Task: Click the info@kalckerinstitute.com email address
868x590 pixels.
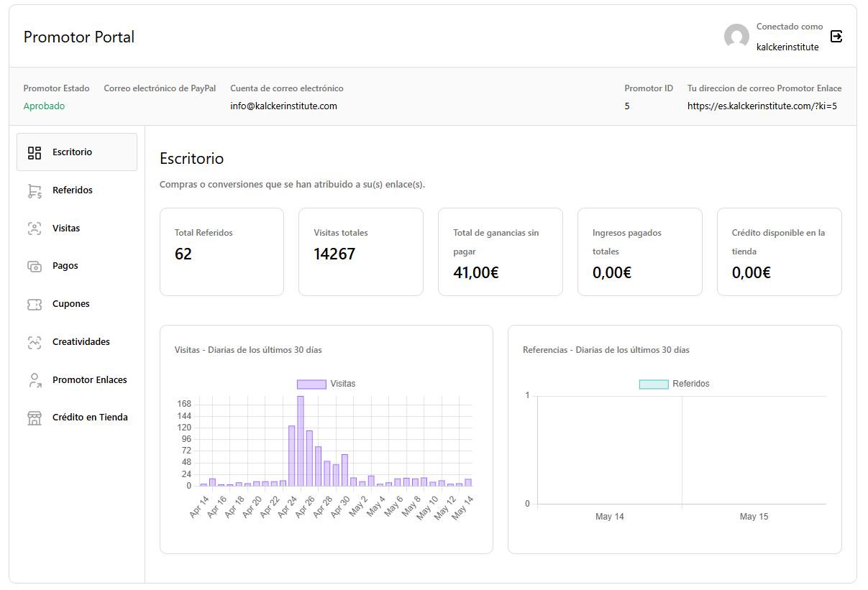Action: click(x=283, y=106)
